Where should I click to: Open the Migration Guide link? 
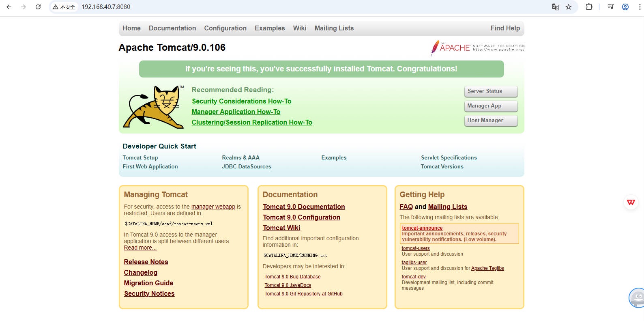[148, 283]
